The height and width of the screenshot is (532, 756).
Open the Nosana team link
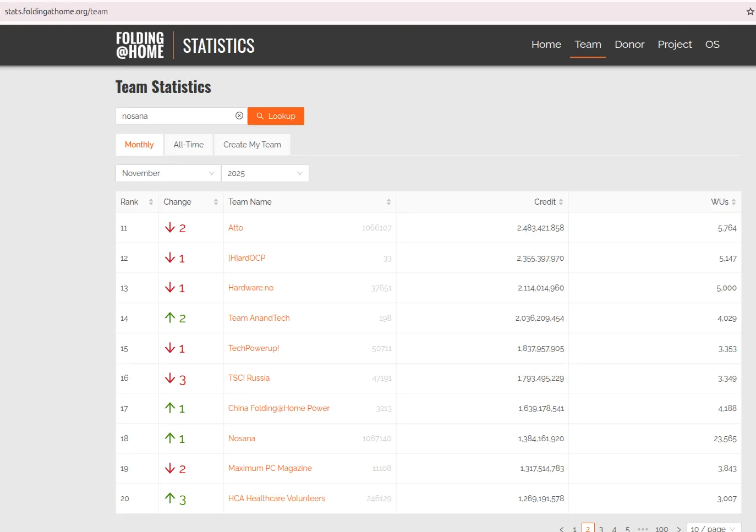coord(242,438)
